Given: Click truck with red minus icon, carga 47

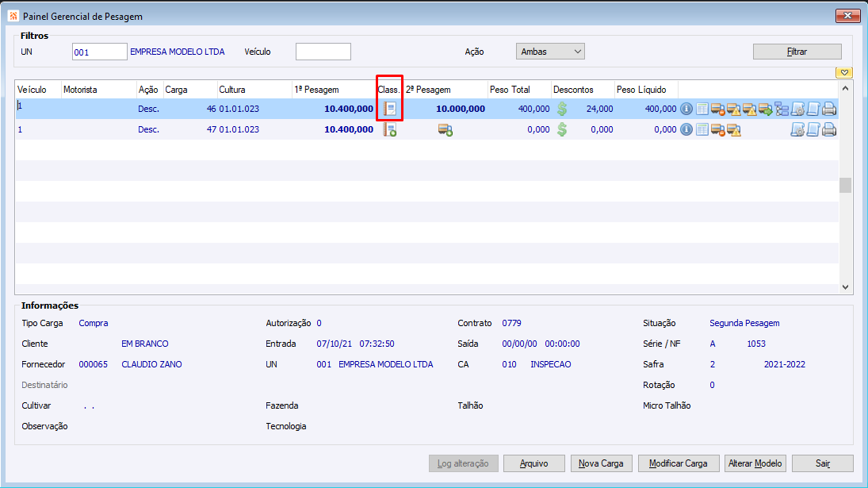Looking at the screenshot, I should click(x=718, y=130).
